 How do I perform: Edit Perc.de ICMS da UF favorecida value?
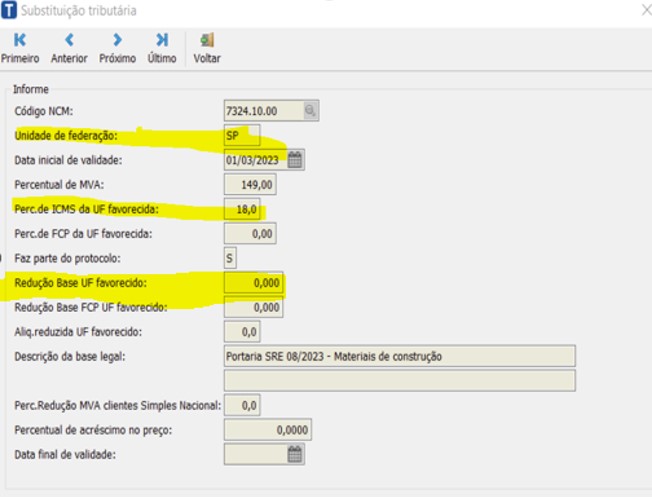pos(244,209)
